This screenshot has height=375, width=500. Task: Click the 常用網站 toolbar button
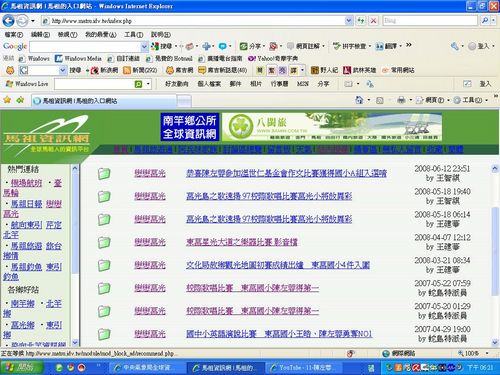[398, 70]
